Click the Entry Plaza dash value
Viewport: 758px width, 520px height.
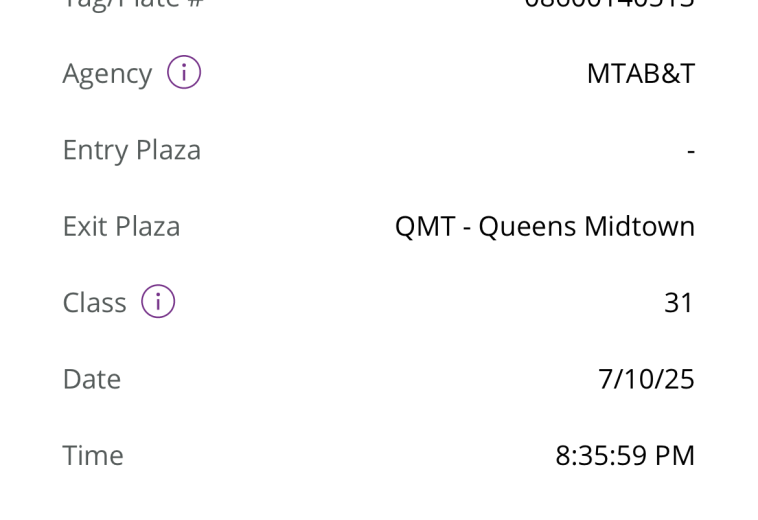(x=690, y=151)
